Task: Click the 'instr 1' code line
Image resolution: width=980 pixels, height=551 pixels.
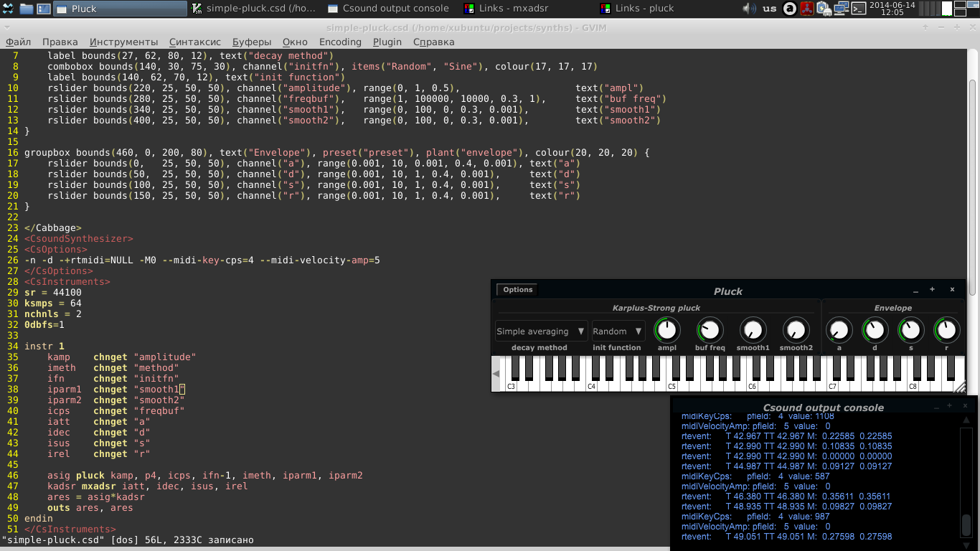Action: (44, 347)
